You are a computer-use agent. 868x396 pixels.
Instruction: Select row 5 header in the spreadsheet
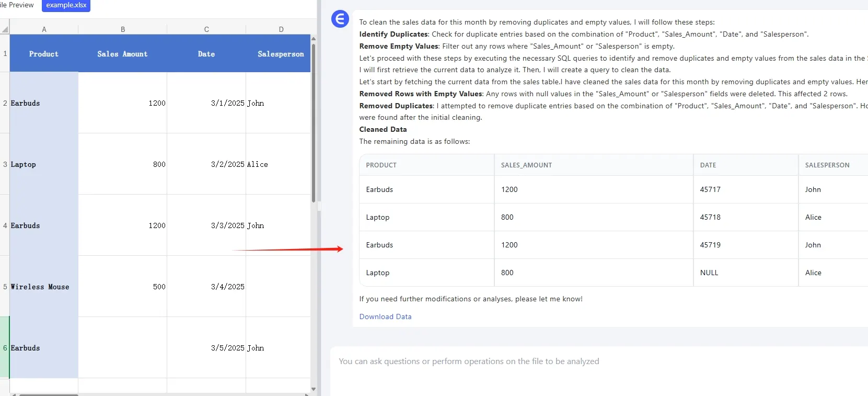[5, 287]
